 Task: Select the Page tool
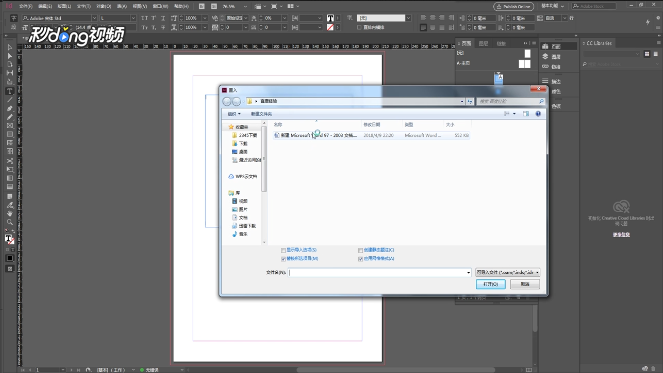tap(9, 64)
